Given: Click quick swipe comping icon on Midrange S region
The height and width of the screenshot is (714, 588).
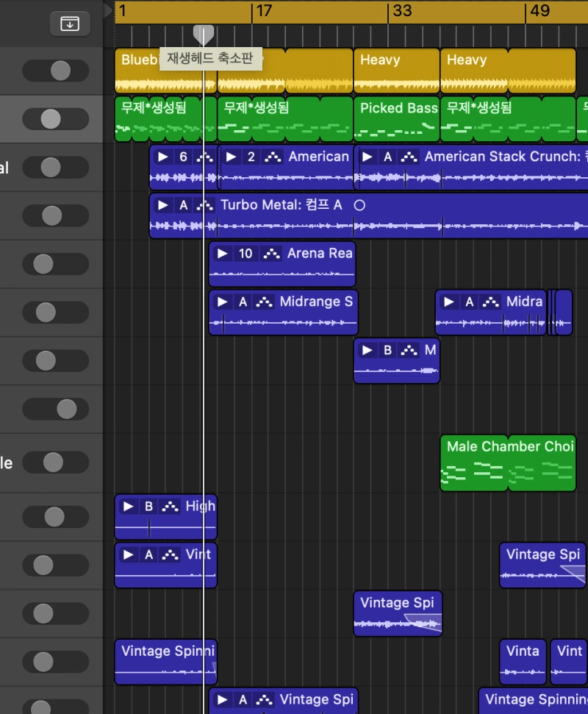Looking at the screenshot, I should (266, 302).
